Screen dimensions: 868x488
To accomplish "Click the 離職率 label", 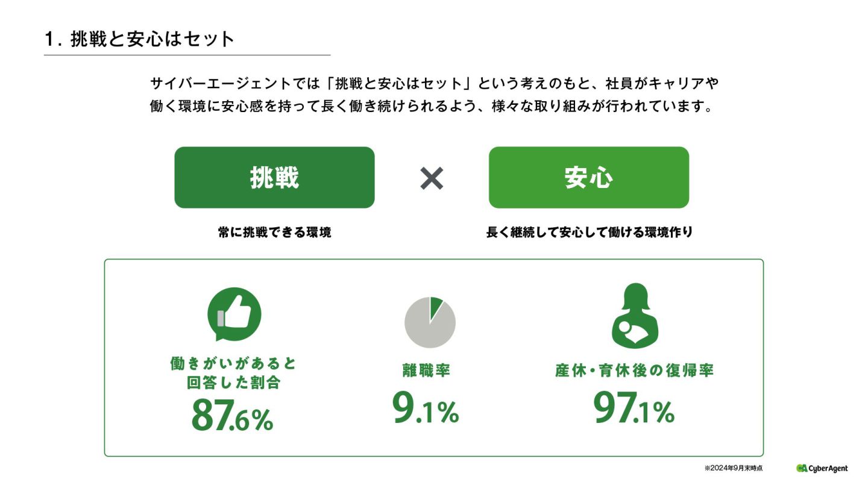I will tap(426, 371).
